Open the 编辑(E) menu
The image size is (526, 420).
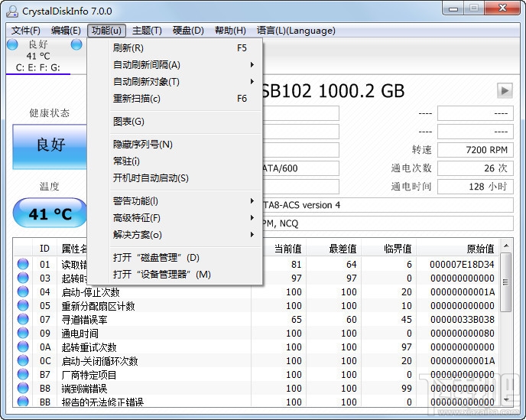tap(66, 31)
